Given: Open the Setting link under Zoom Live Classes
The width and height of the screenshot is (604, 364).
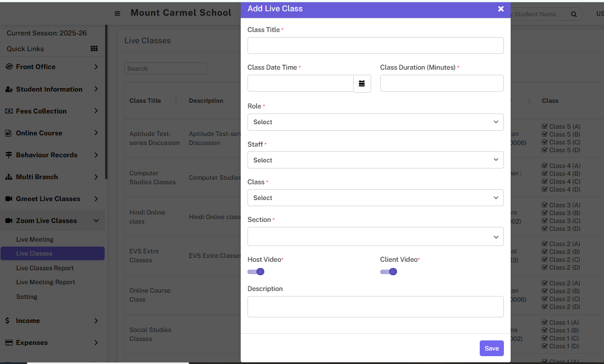Looking at the screenshot, I should 26,297.
